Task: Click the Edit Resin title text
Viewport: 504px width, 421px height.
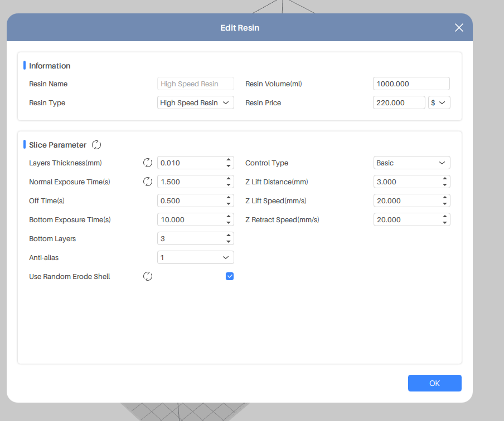Action: pyautogui.click(x=240, y=28)
